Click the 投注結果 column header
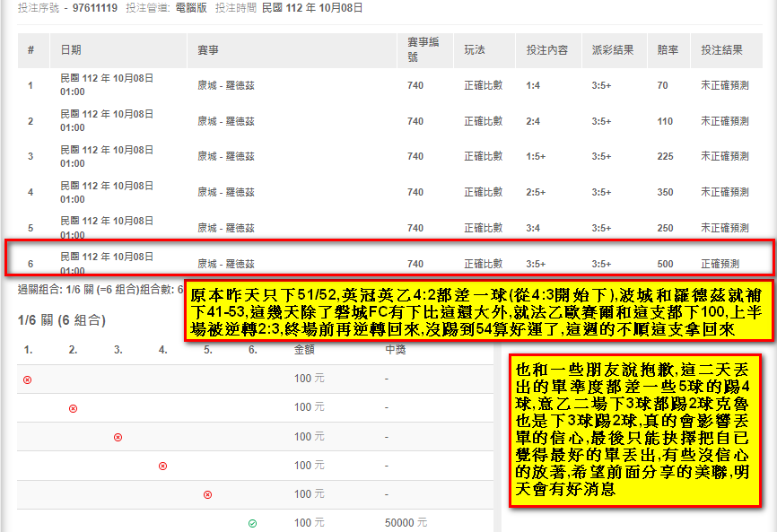Viewport: 777px width, 532px height. (721, 50)
